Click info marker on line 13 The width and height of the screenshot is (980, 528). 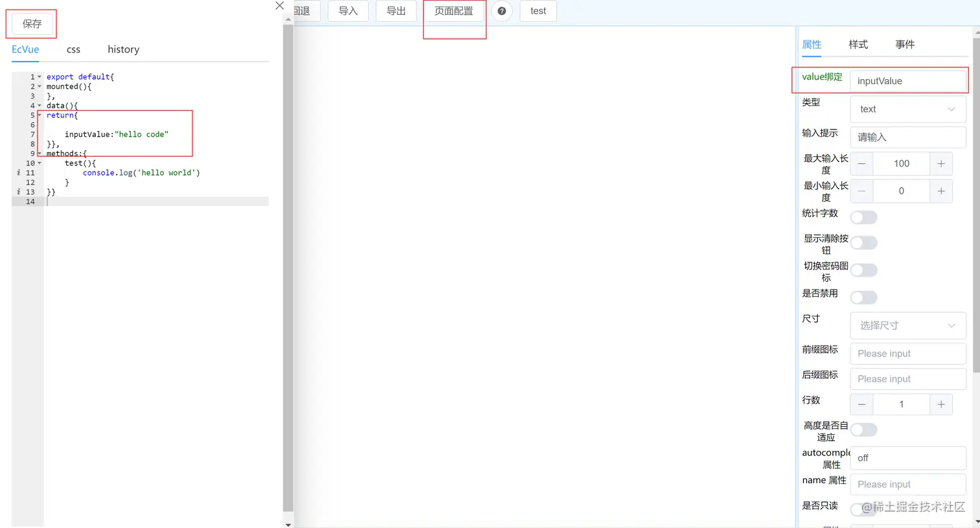(18, 192)
